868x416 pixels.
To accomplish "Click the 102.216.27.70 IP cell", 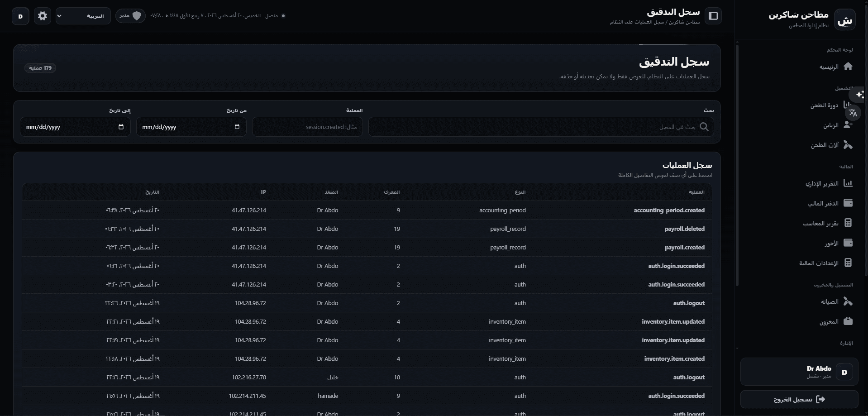I will 249,377.
